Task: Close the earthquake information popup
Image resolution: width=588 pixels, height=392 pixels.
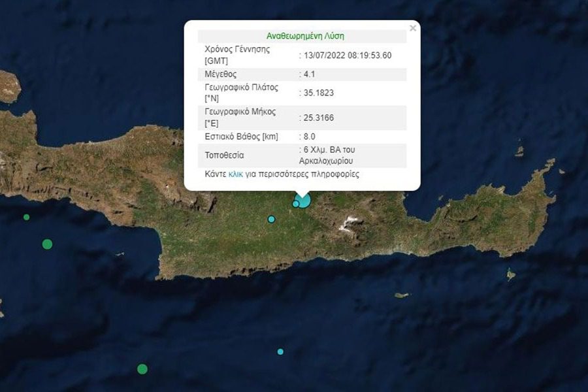Action: (x=413, y=28)
